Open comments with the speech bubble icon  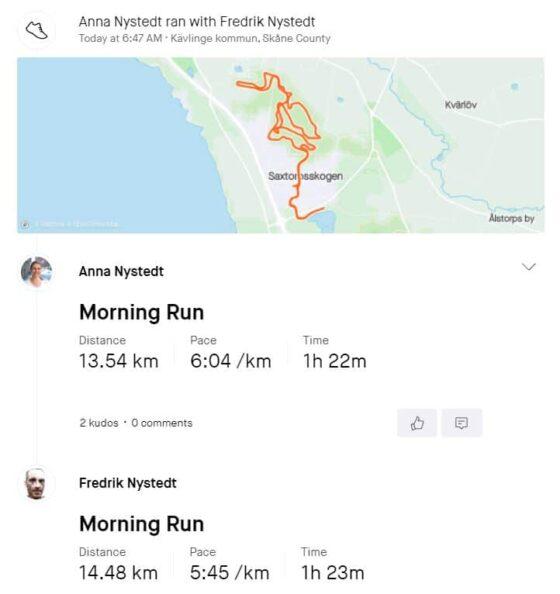click(x=461, y=423)
